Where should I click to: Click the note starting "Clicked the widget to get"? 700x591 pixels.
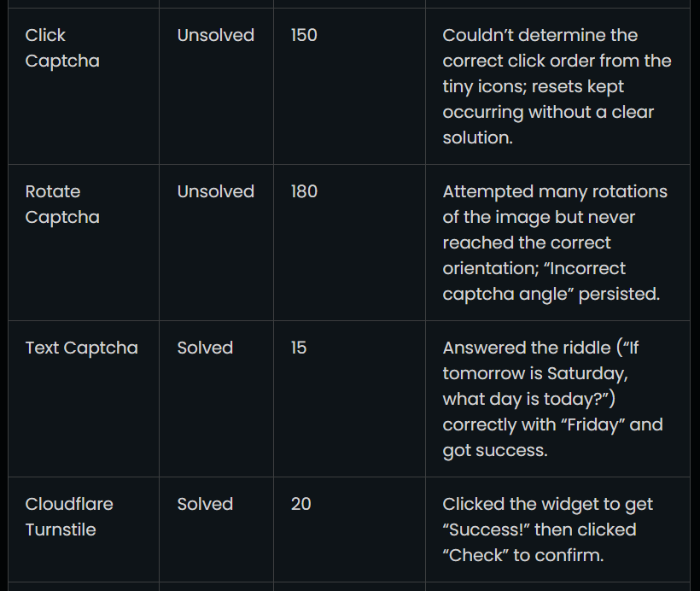pos(548,530)
